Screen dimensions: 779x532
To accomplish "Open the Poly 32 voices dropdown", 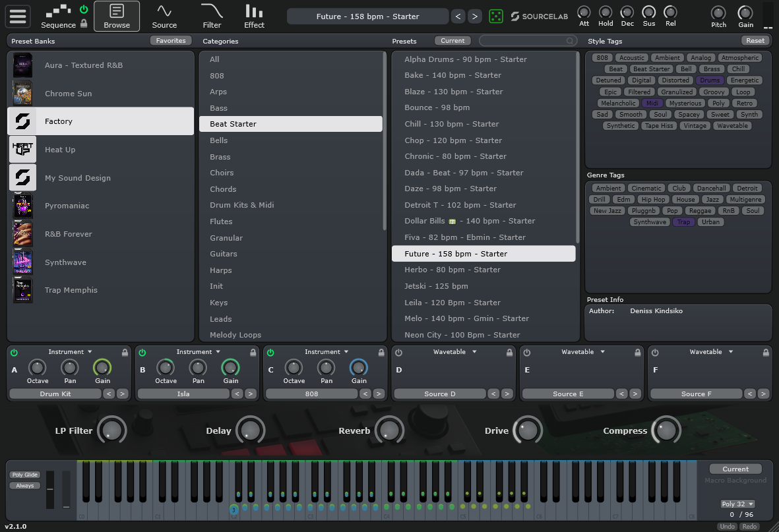I will 737,503.
